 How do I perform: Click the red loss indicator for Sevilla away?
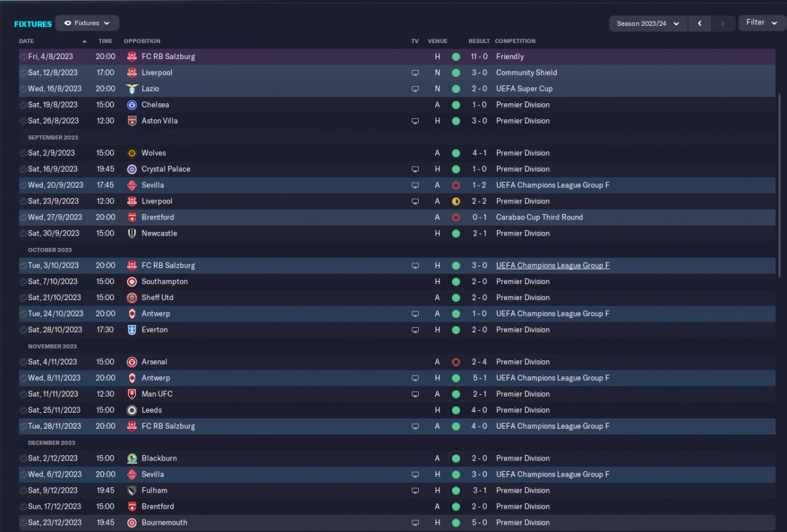point(456,185)
